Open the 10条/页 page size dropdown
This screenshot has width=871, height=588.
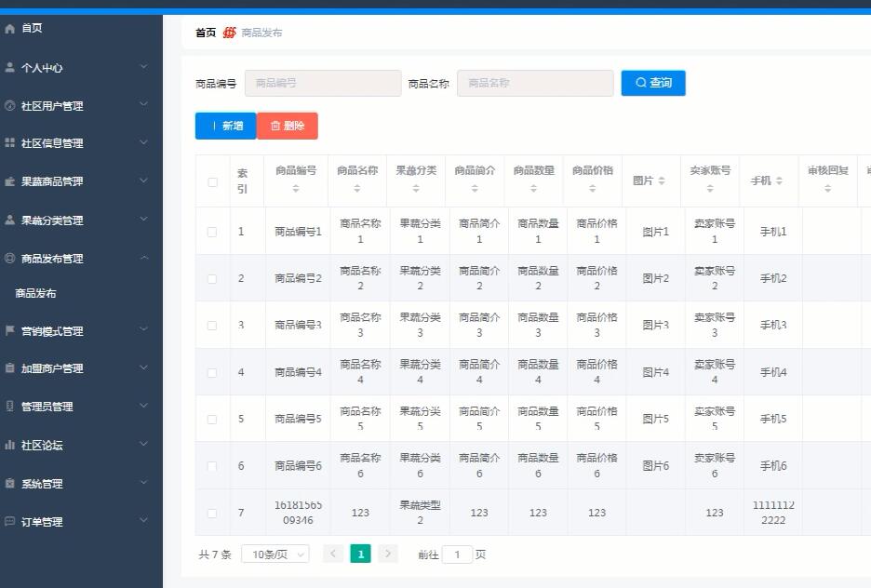pos(275,555)
